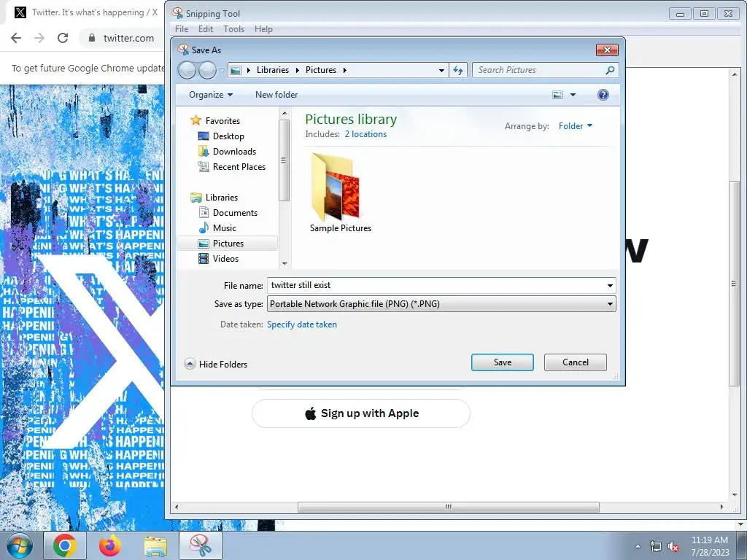The width and height of the screenshot is (747, 560).
Task: Click Pictures in the address breadcrumb
Action: coord(321,70)
